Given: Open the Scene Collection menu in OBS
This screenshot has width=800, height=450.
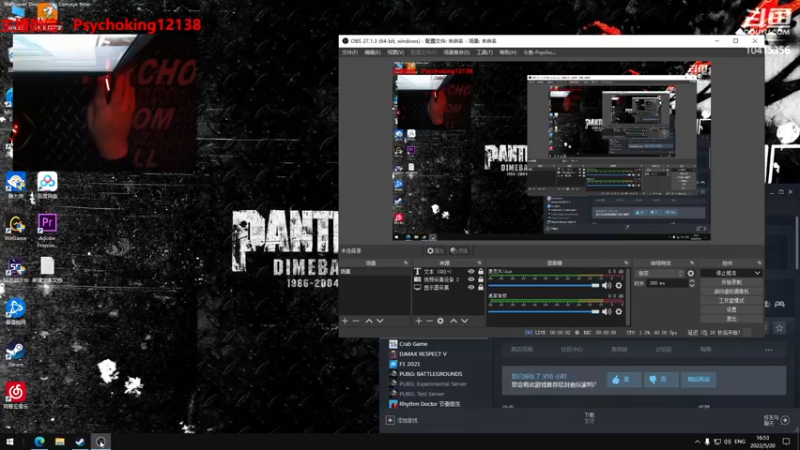Looking at the screenshot, I should pos(456,53).
